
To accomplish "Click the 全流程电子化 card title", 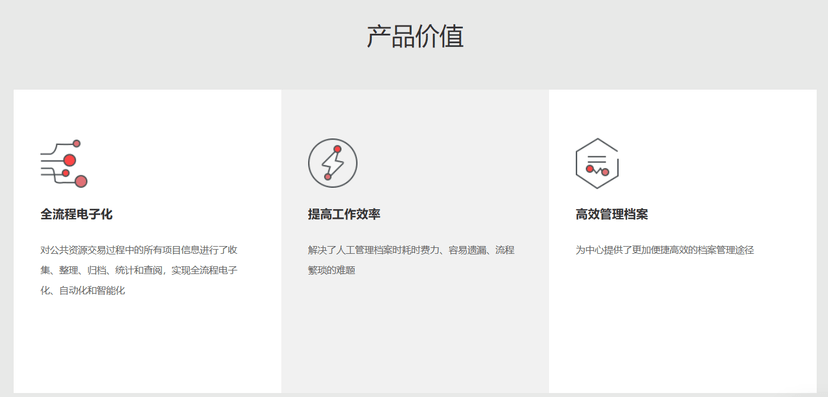I will (77, 214).
